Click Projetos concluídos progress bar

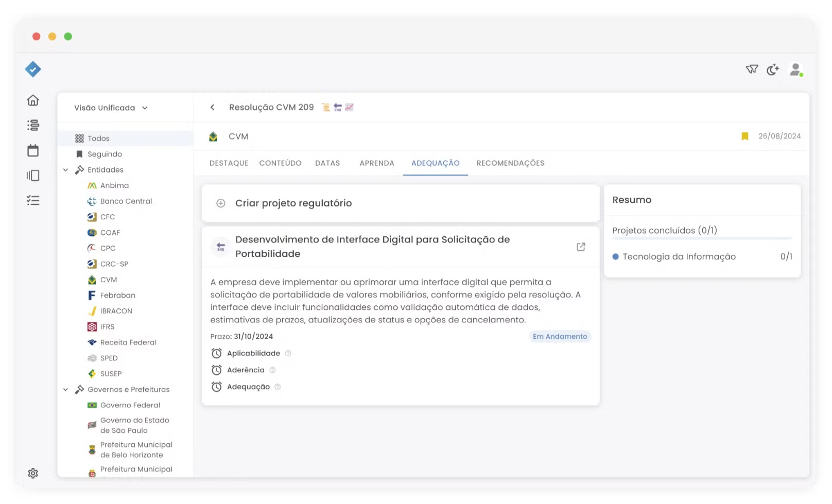tap(702, 239)
